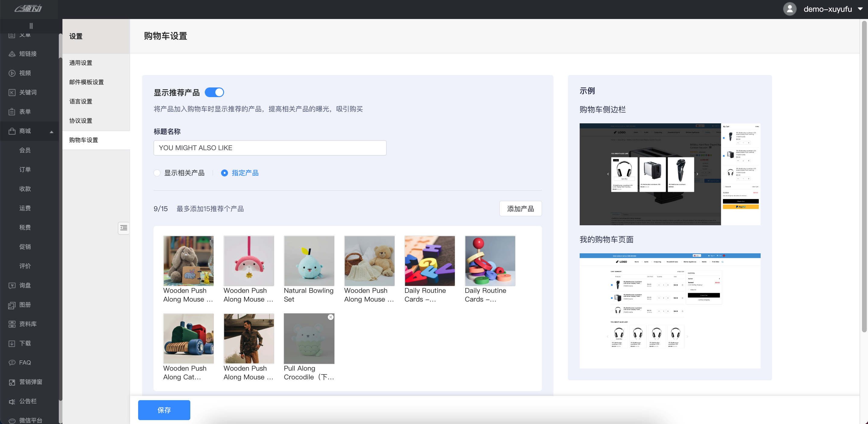Click the inquiry (询盘) icon in sidebar

[12, 286]
